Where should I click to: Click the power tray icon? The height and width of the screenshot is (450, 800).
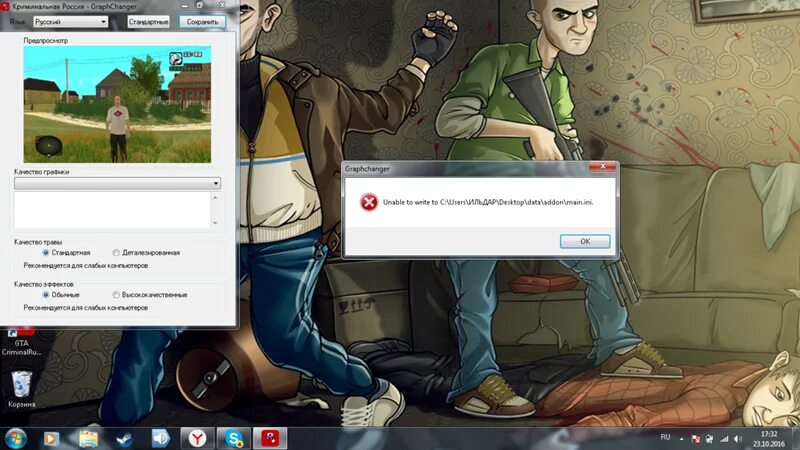710,439
